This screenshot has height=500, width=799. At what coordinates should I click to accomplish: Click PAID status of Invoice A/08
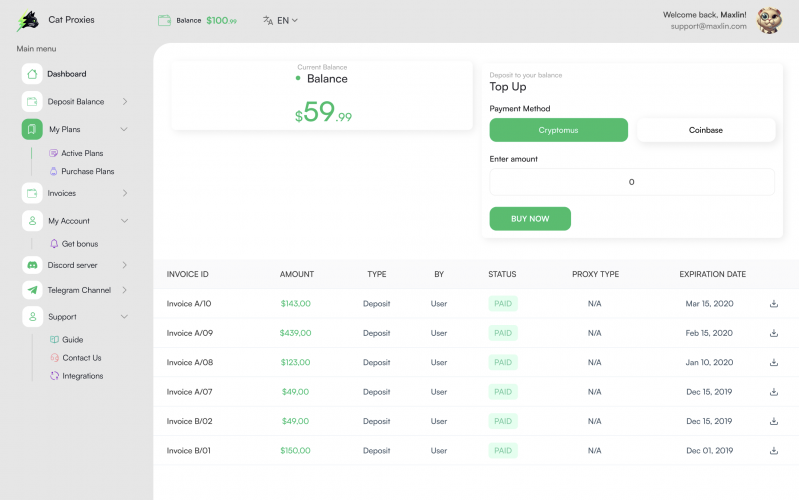coord(503,362)
